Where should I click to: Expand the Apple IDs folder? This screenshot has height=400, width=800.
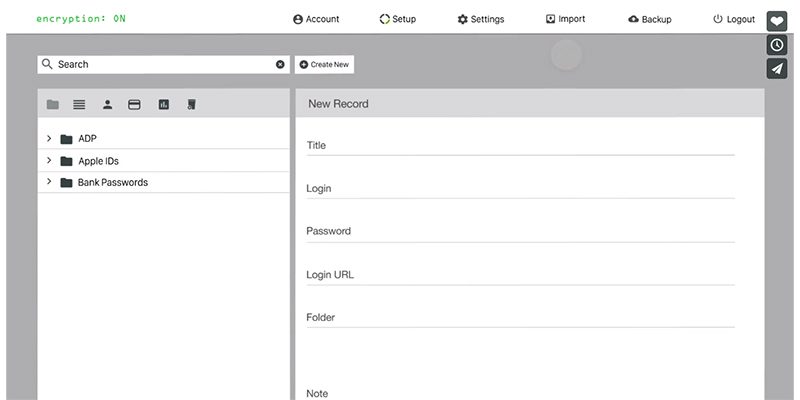pyautogui.click(x=49, y=160)
